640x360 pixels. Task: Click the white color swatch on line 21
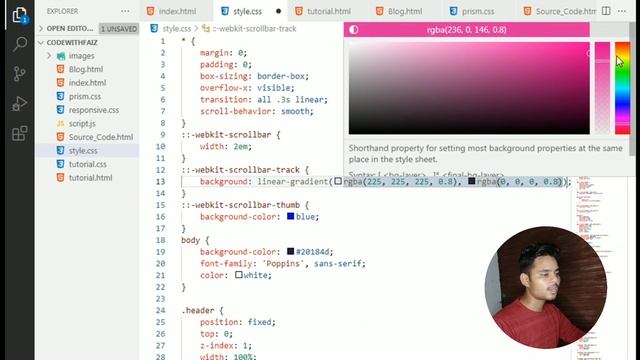click(x=239, y=275)
